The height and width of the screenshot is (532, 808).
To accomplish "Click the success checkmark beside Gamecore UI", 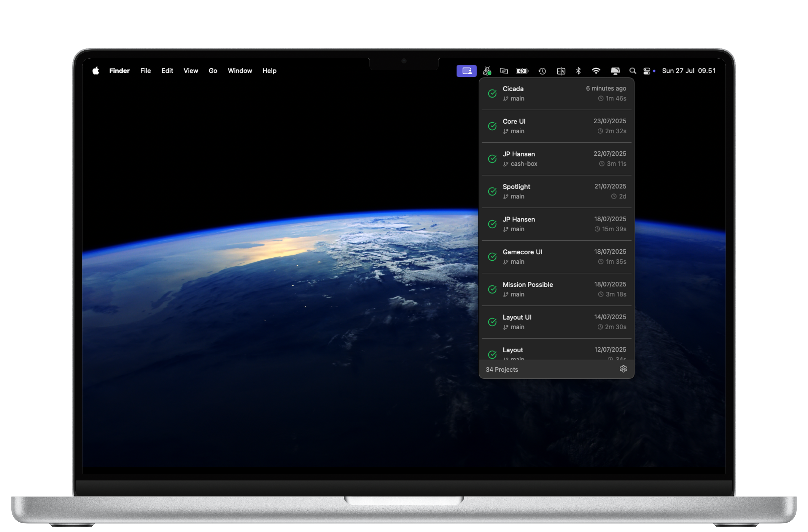I will click(x=493, y=257).
